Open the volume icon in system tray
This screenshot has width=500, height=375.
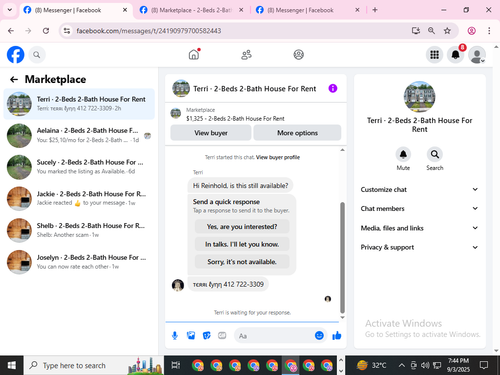(x=425, y=366)
